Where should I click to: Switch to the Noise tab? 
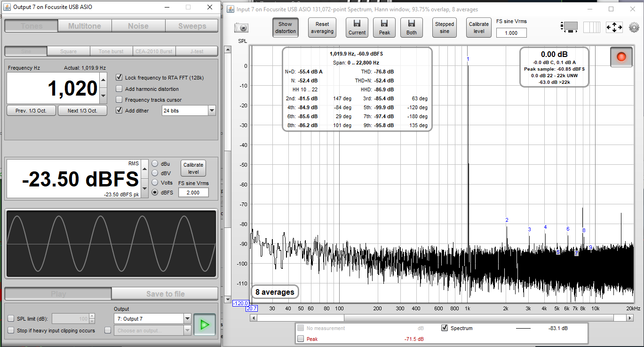pyautogui.click(x=138, y=26)
